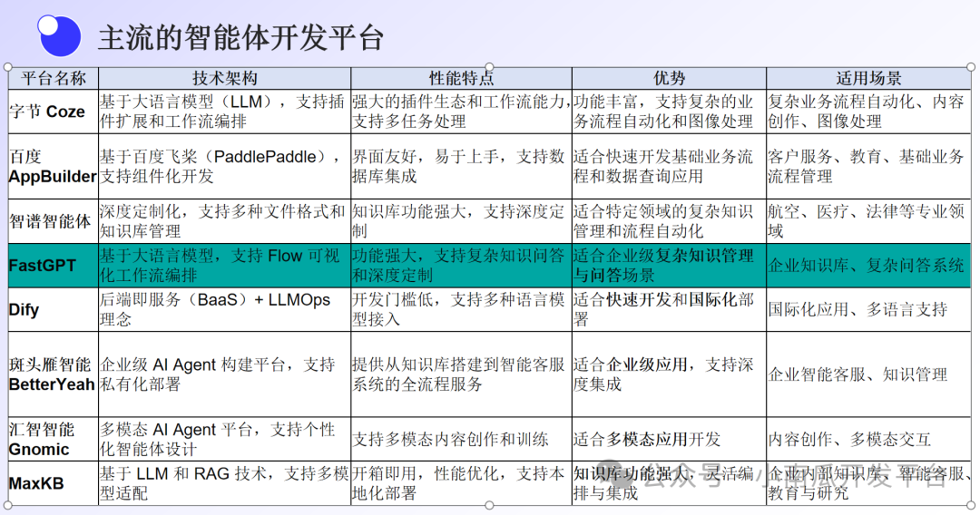This screenshot has width=980, height=515.
Task: Select cell 功能强大，支持复杂知识问答
Action: pyautogui.click(x=461, y=266)
